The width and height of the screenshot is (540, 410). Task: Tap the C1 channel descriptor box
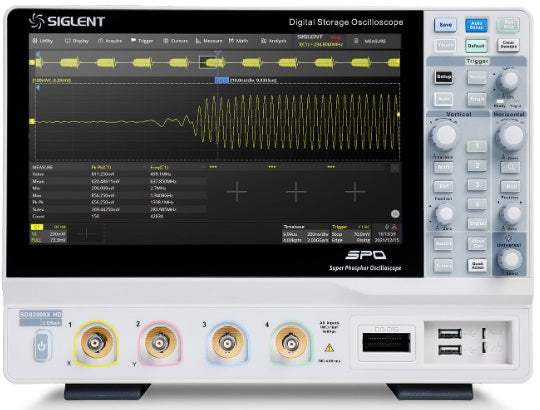(49, 234)
